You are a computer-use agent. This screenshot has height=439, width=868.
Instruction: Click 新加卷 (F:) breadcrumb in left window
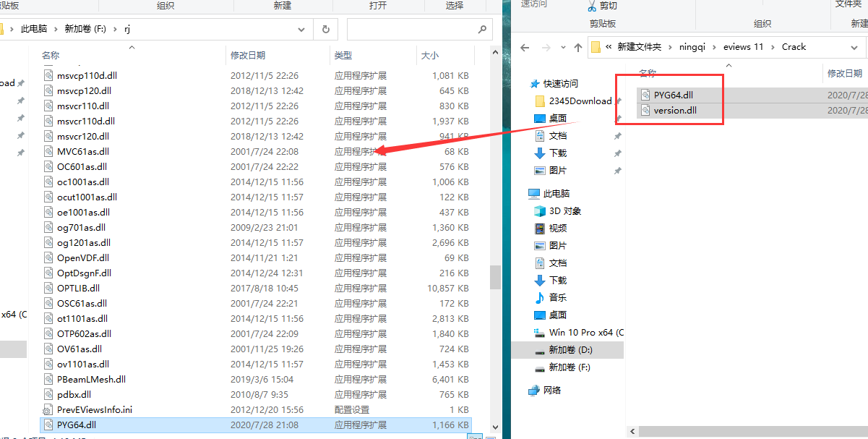(x=85, y=30)
